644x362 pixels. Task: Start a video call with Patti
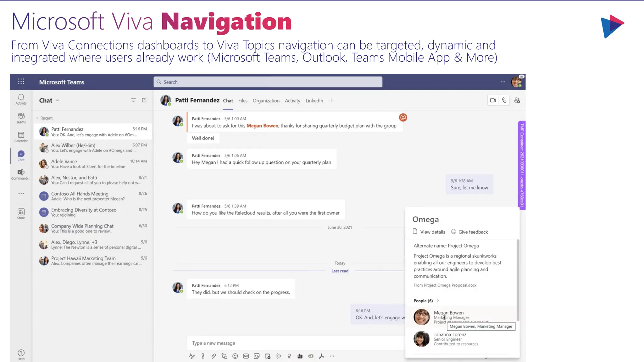point(493,100)
